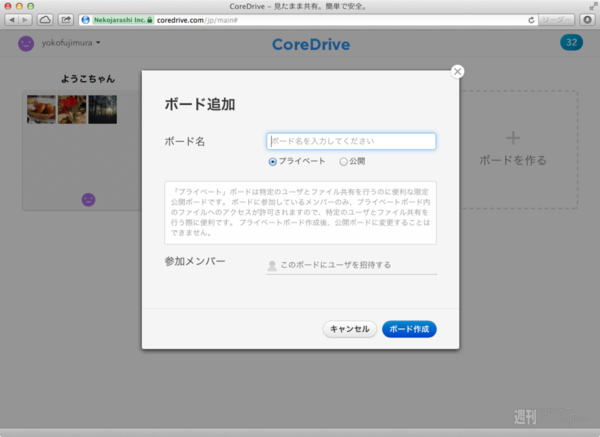Image resolution: width=600 pixels, height=437 pixels.
Task: Click the CoreDrive logo
Action: pyautogui.click(x=311, y=44)
